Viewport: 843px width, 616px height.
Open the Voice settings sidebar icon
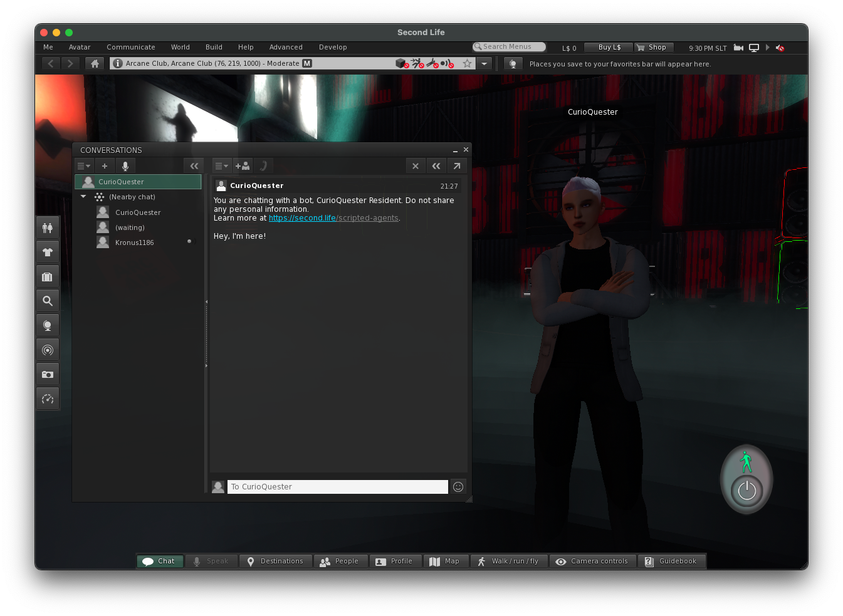click(x=48, y=350)
